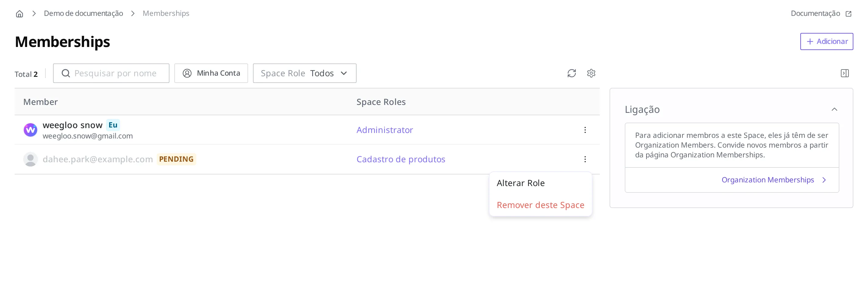The height and width of the screenshot is (305, 868).
Task: Click the Adicionar button
Action: pos(826,41)
